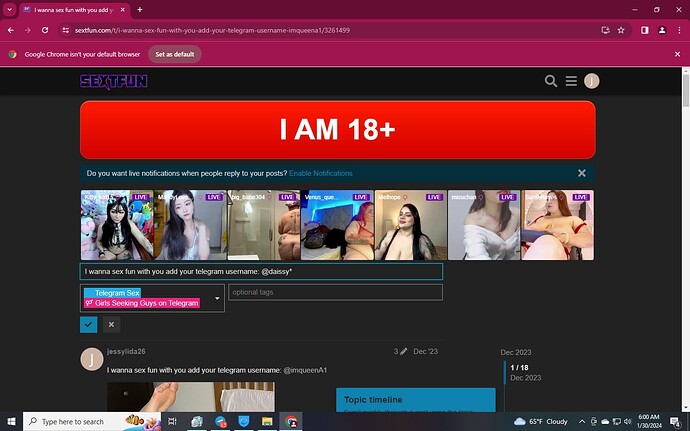690x431 pixels.
Task: Open the Chrome three-dot menu
Action: pos(679,30)
